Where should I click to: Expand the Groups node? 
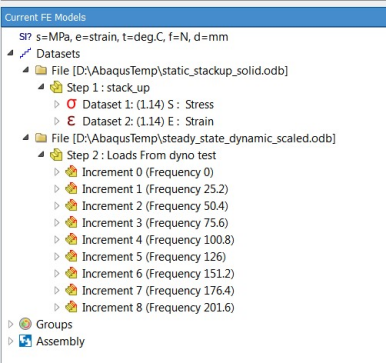[11, 324]
